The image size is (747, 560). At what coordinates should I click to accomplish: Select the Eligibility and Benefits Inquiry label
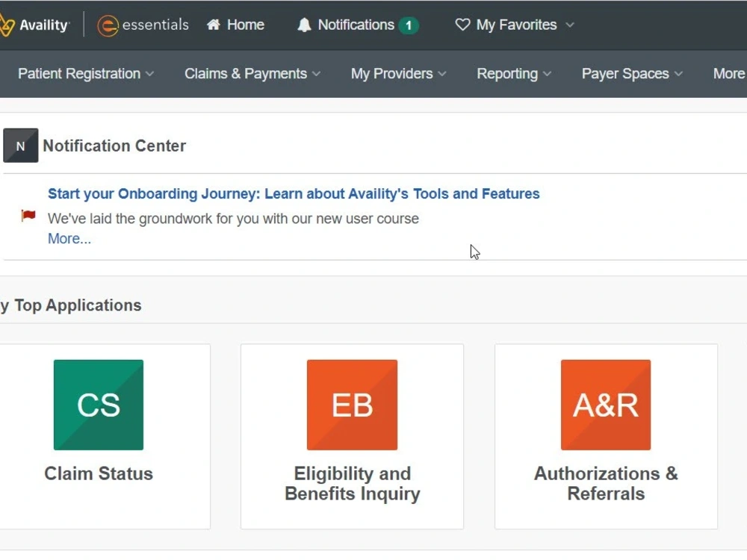pos(352,484)
